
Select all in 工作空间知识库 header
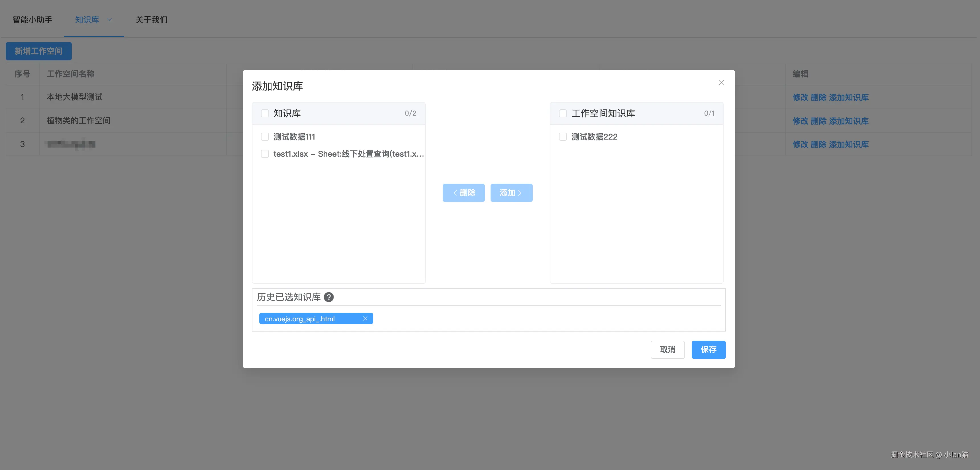point(563,113)
